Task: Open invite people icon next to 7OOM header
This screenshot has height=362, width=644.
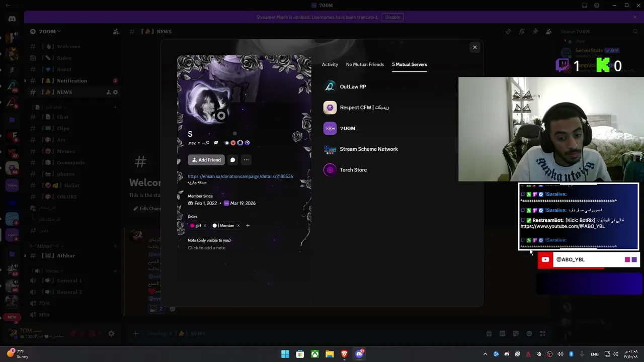Action: point(116,31)
